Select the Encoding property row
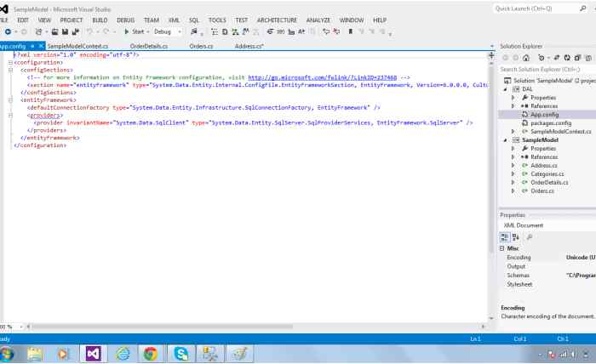This screenshot has width=596, height=364. point(547,258)
